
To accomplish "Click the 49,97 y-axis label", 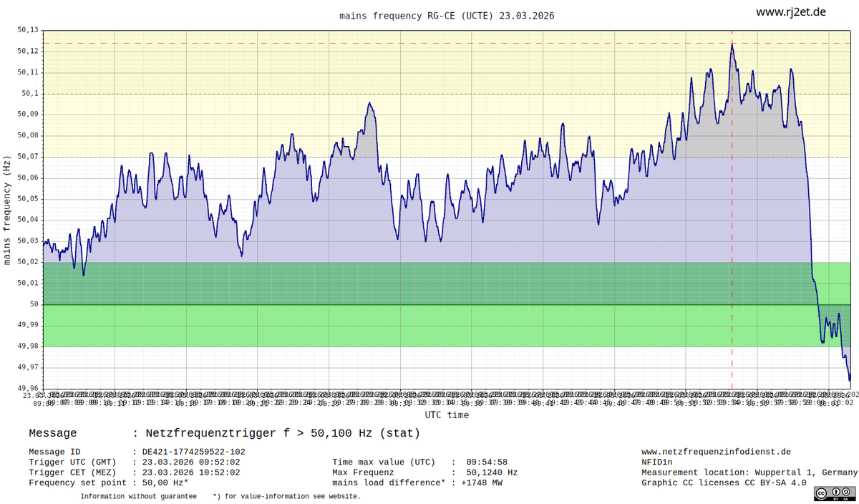I will tap(28, 367).
